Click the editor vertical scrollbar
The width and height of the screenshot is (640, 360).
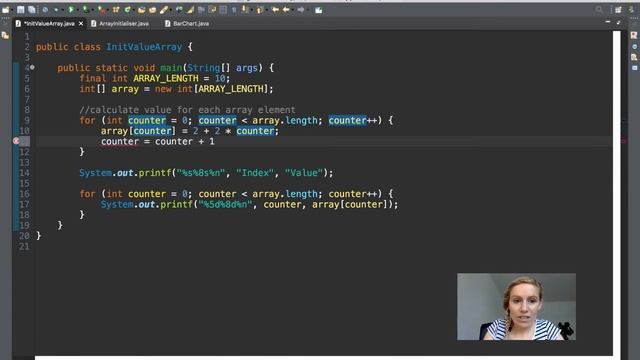click(x=616, y=192)
